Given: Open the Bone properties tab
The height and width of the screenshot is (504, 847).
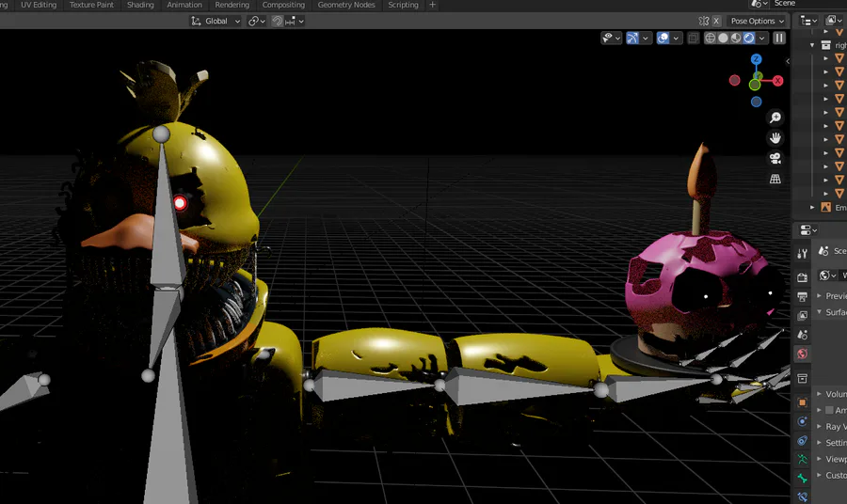Looking at the screenshot, I should pyautogui.click(x=802, y=479).
